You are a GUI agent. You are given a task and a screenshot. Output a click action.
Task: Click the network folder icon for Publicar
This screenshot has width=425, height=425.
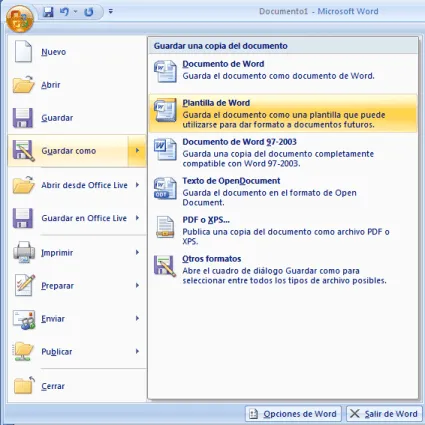click(23, 351)
